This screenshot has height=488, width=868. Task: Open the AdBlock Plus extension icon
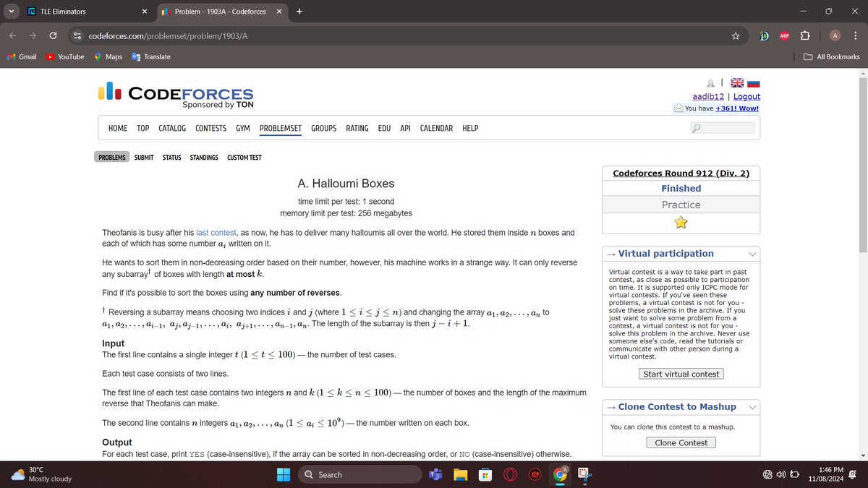coord(784,35)
